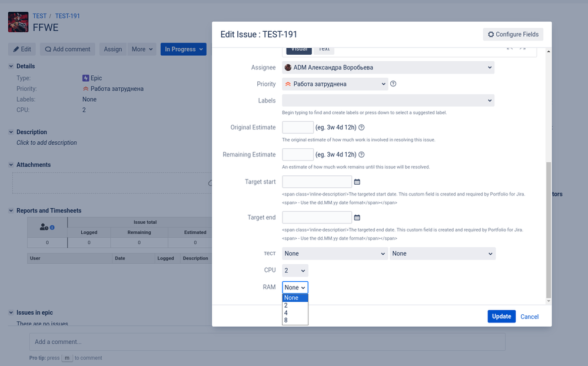Click the Original Estimate help icon

[x=361, y=128]
